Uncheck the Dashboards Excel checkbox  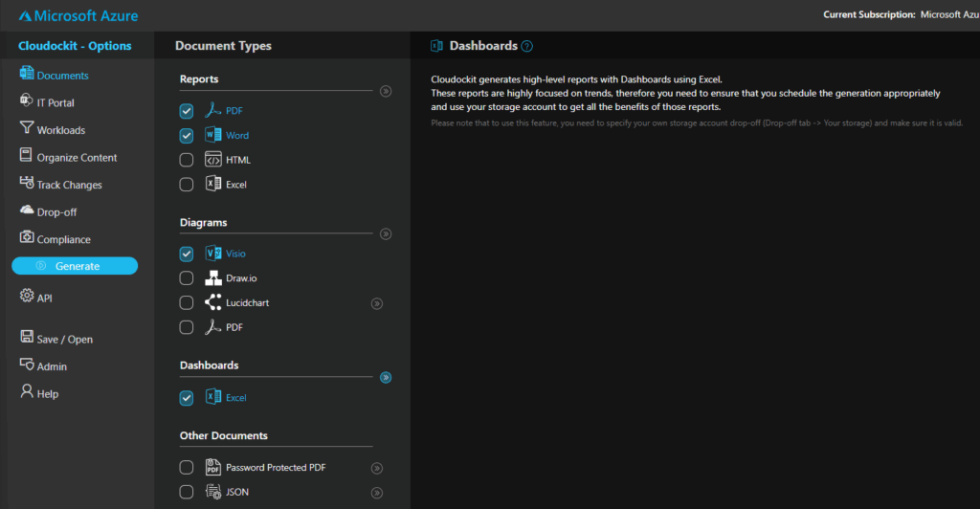[187, 398]
